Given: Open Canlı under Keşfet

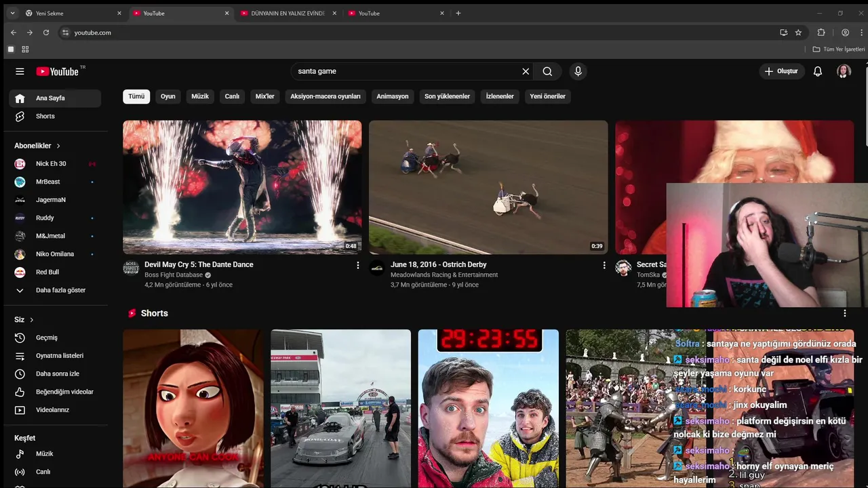Looking at the screenshot, I should tap(55, 472).
